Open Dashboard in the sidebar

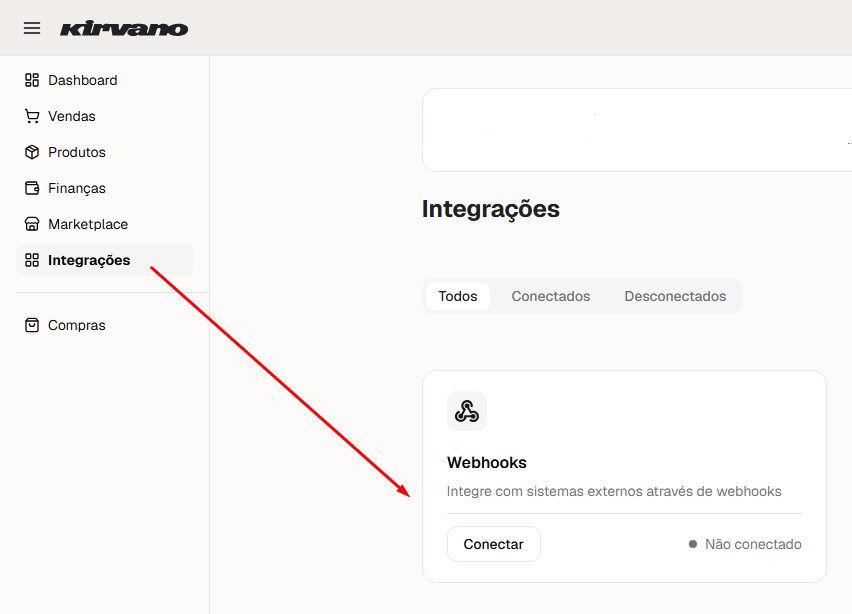(104, 80)
